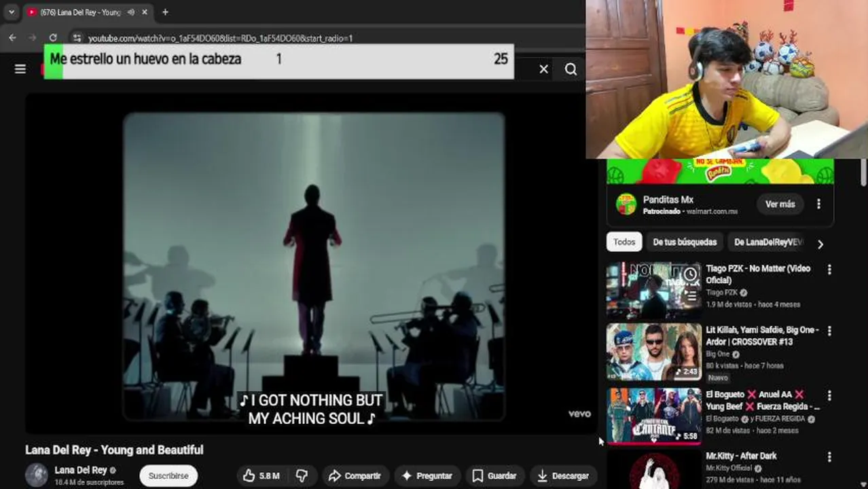Screen dimensions: 868x489
Task: Click the Lit Killah, Yami Safdie title
Action: pos(762,336)
